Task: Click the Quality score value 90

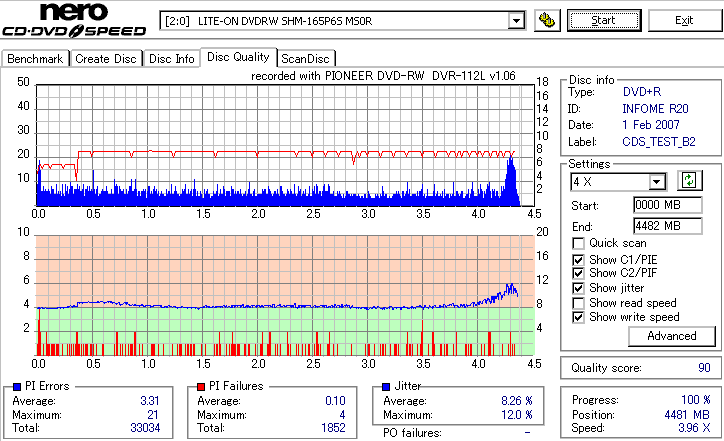Action: [704, 368]
